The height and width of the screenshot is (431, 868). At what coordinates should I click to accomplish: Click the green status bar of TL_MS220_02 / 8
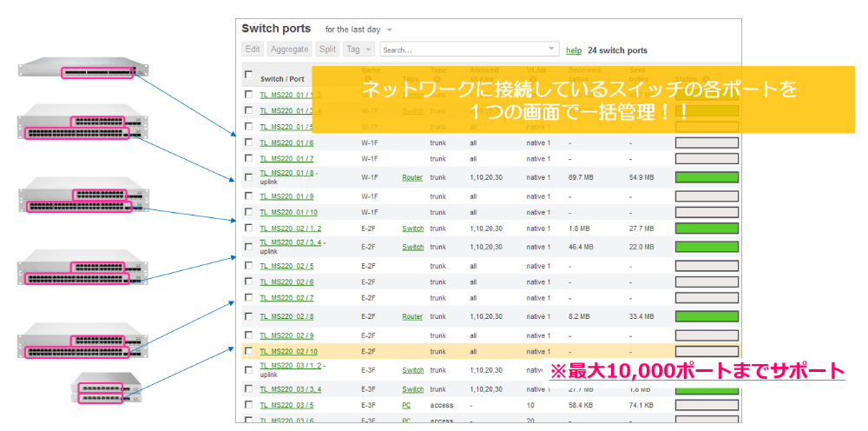pos(707,316)
